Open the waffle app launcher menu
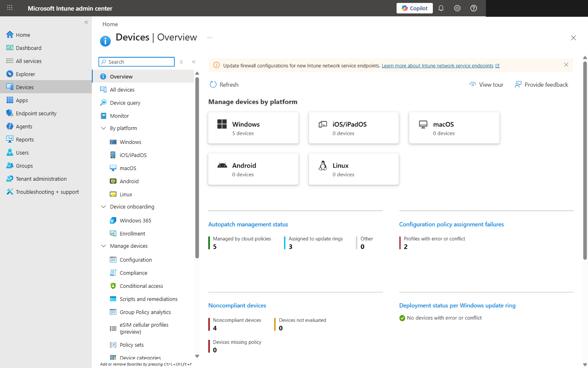The height and width of the screenshot is (368, 588). click(10, 8)
